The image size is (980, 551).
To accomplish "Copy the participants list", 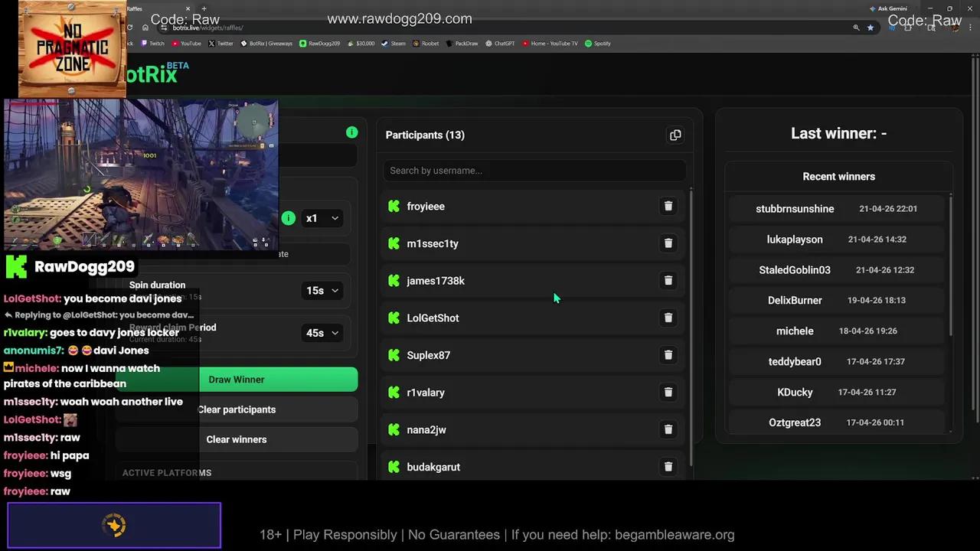I will pyautogui.click(x=675, y=135).
